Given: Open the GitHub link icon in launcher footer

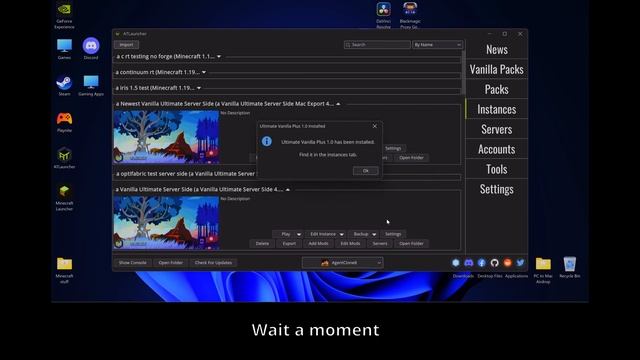Looking at the screenshot, I should [494, 263].
